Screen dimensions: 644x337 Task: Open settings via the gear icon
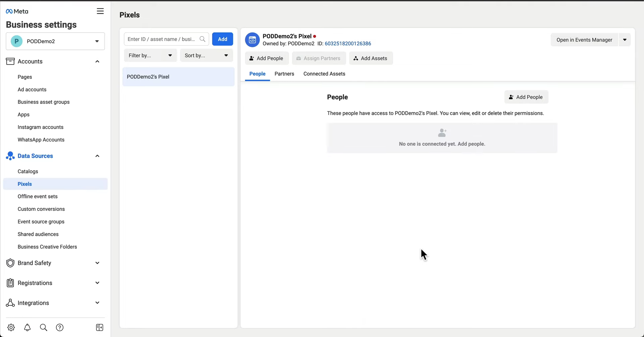pyautogui.click(x=11, y=328)
